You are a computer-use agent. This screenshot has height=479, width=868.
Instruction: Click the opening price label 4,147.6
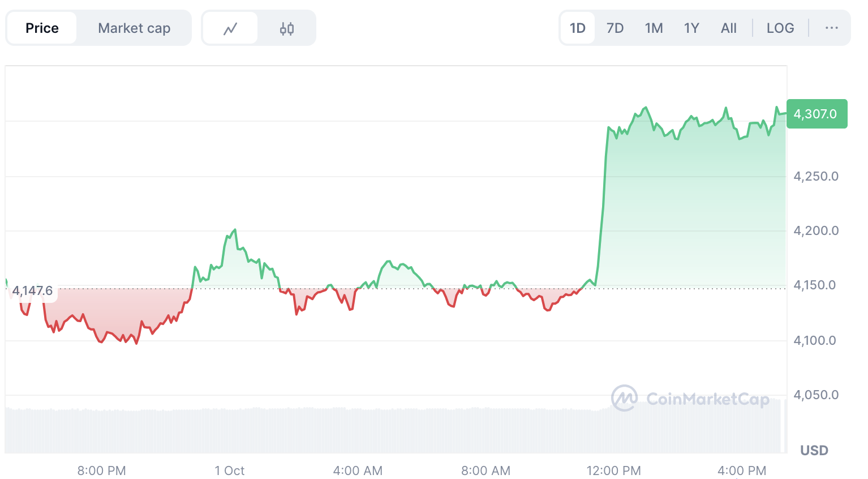tap(32, 291)
